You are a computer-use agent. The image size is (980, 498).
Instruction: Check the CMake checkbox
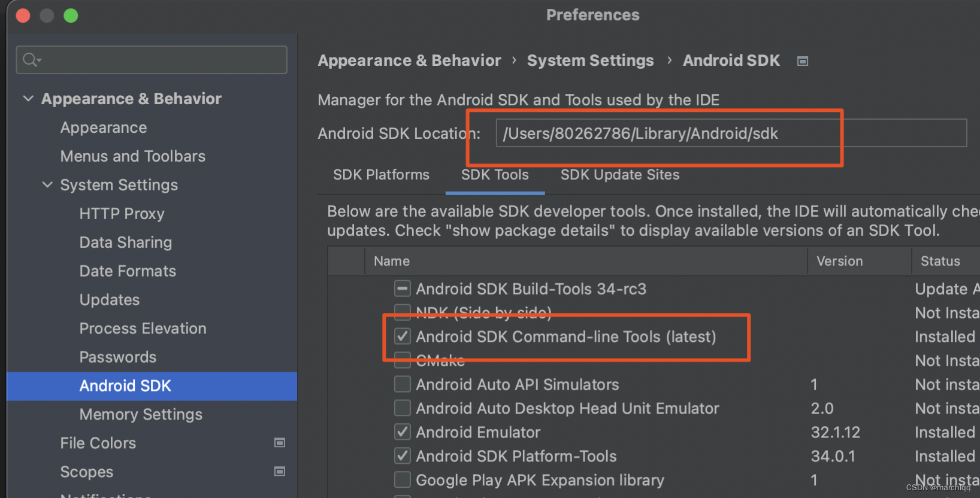pyautogui.click(x=403, y=359)
